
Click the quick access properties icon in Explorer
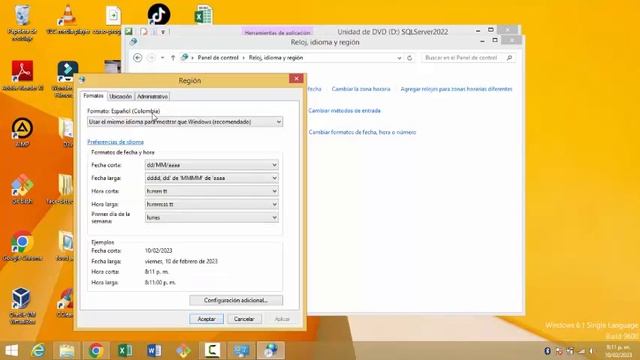[144, 32]
